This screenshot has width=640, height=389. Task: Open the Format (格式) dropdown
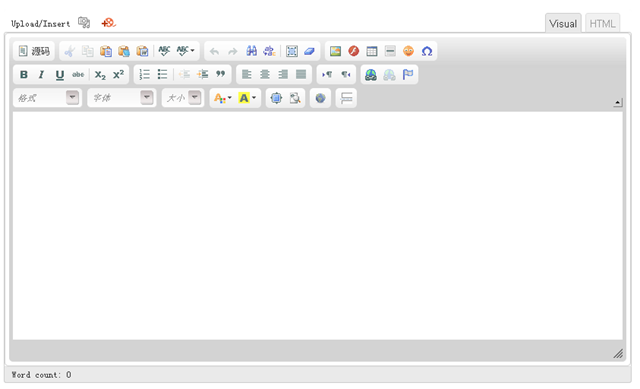click(x=47, y=98)
